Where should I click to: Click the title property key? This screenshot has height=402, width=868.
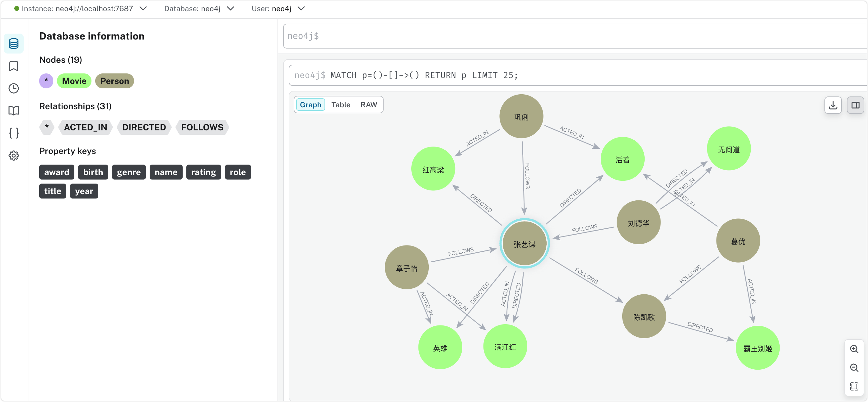(53, 191)
